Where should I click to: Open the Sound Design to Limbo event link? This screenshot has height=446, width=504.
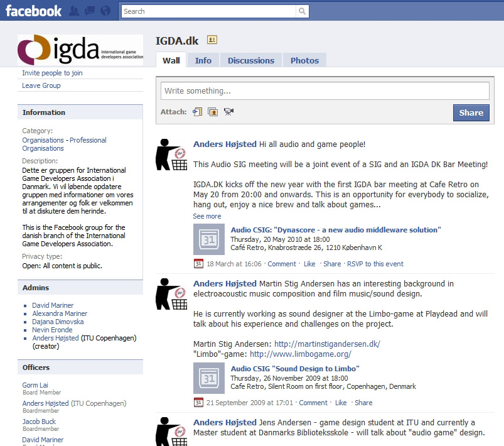[x=295, y=369]
